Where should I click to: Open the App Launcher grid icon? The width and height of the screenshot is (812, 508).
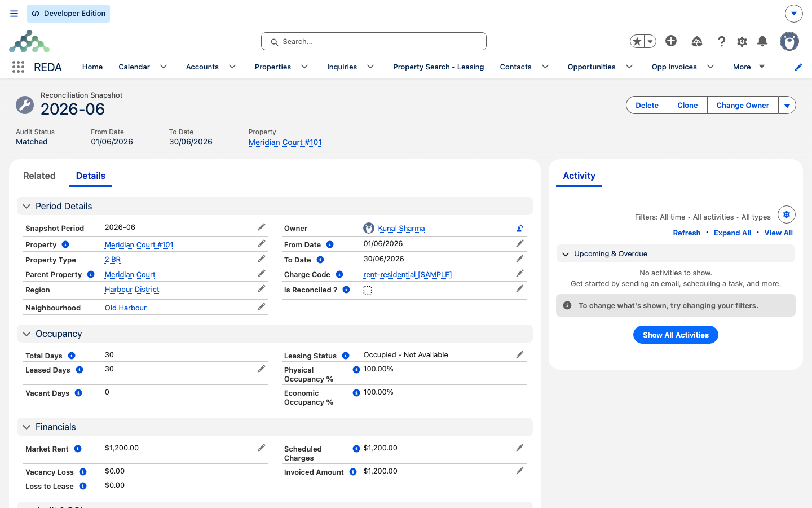click(18, 67)
